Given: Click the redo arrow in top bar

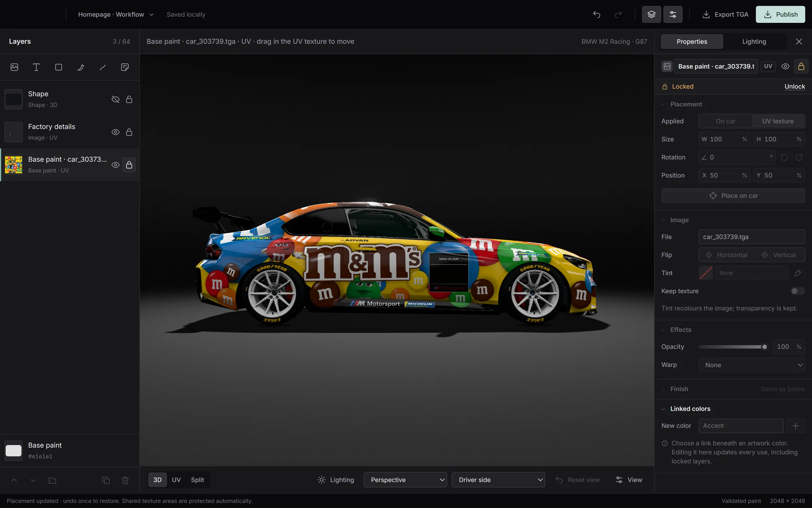Looking at the screenshot, I should coord(618,15).
